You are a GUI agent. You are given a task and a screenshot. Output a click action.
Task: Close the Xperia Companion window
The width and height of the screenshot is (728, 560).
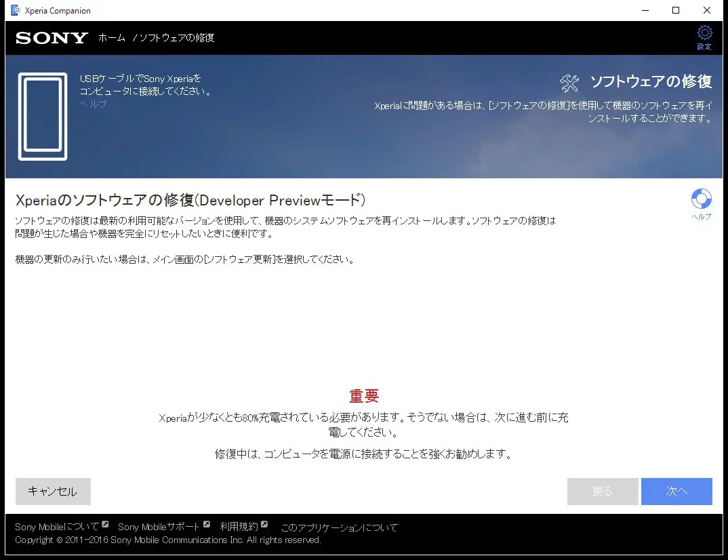[x=706, y=10]
